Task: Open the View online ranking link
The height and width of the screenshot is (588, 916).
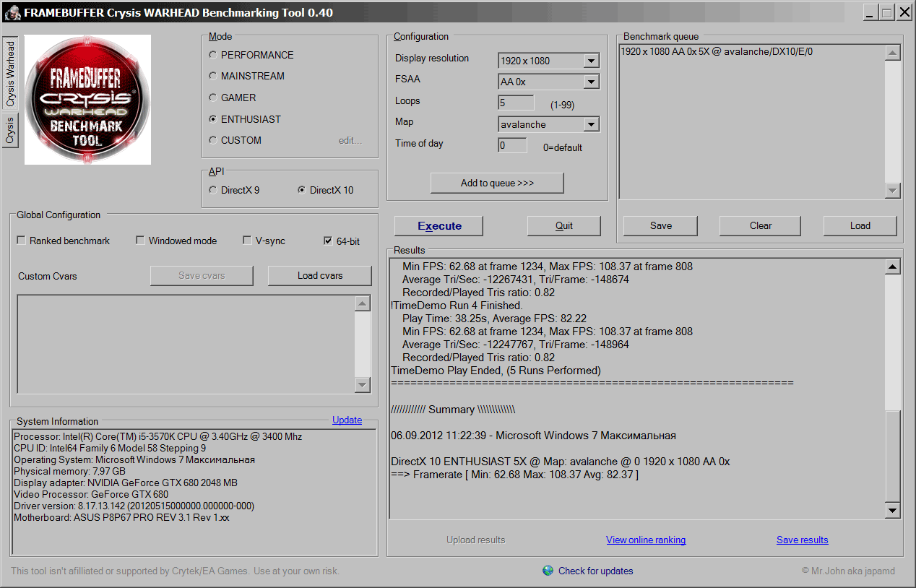Action: (x=646, y=540)
